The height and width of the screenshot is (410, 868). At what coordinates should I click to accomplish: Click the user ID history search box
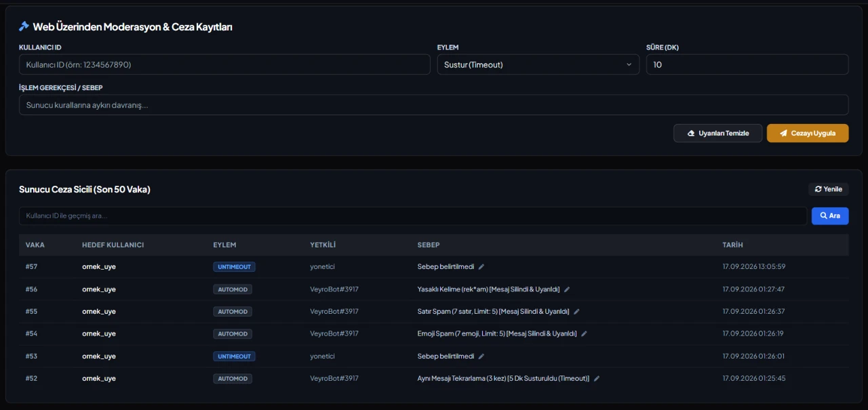[413, 216]
